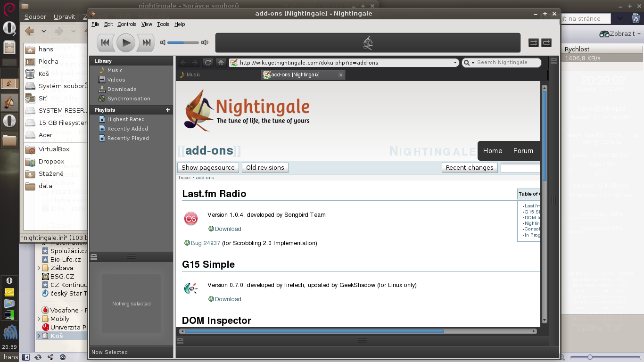Image resolution: width=644 pixels, height=362 pixels.
Task: Toggle the service pane icon above Nothing selected
Action: pos(94,257)
